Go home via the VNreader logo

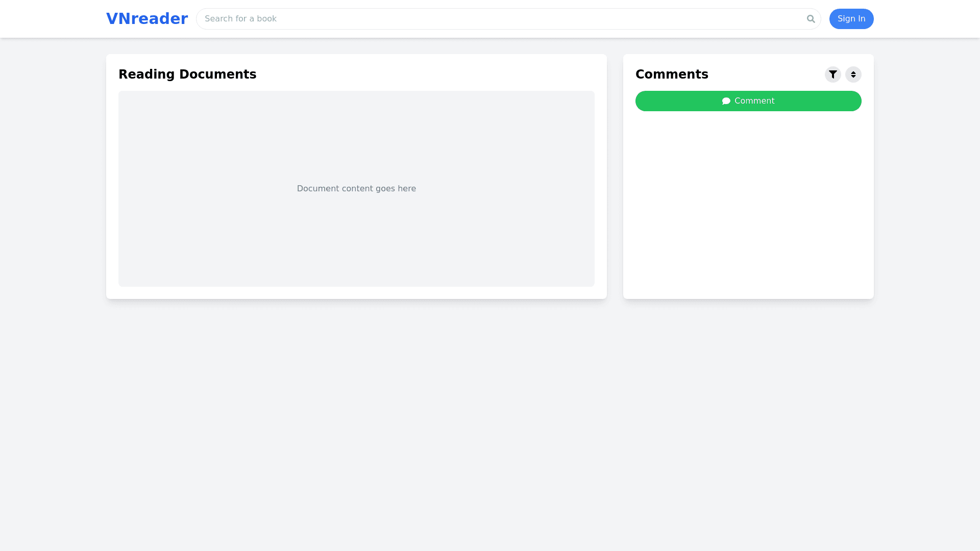tap(147, 19)
